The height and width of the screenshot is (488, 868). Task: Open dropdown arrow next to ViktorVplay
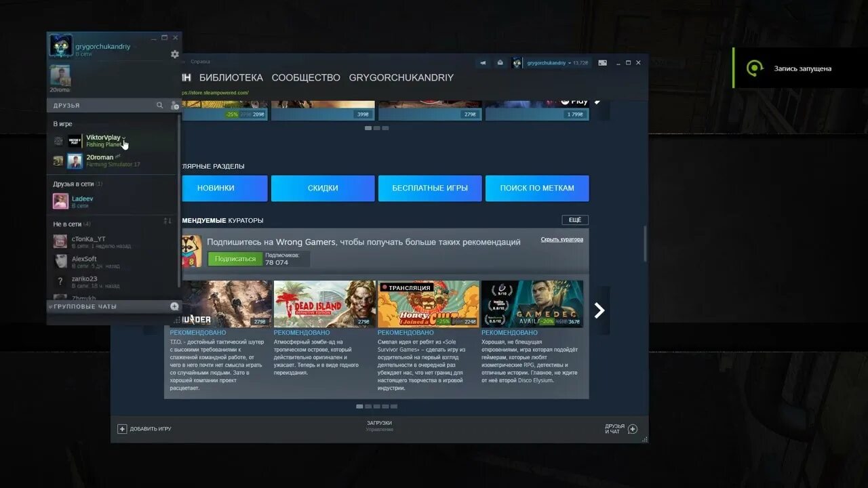tap(124, 138)
